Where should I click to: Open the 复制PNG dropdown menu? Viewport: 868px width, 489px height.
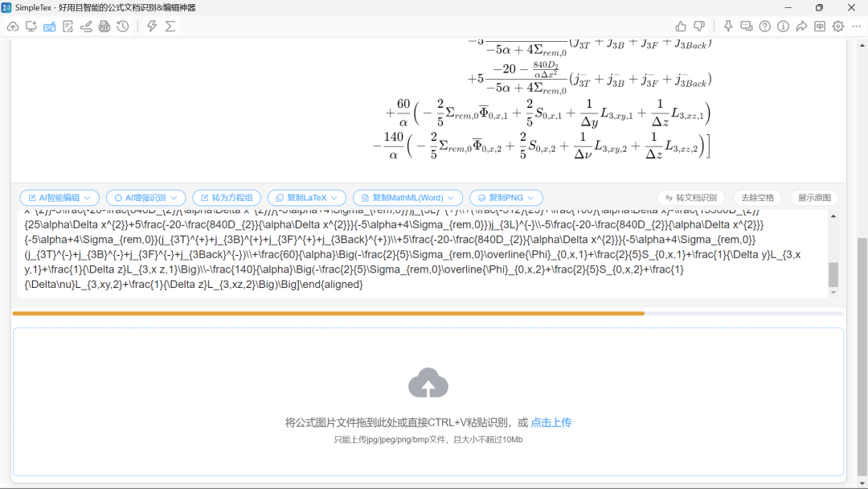click(x=506, y=198)
